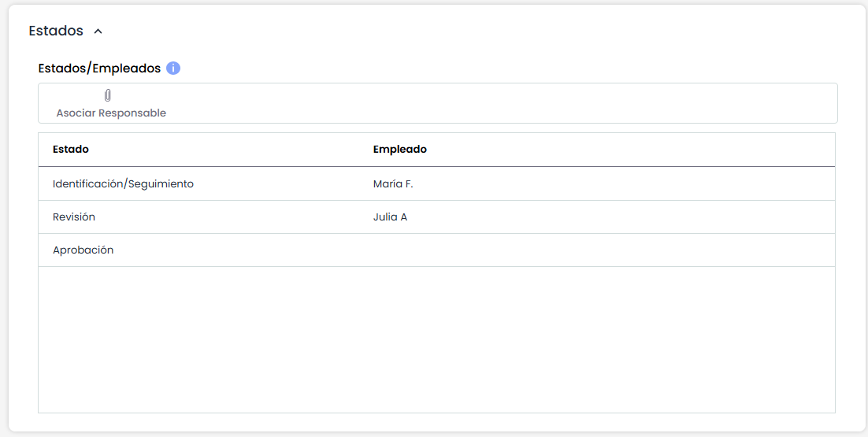Click the paperclip icon above Asociar Responsable
The image size is (868, 437).
(108, 95)
